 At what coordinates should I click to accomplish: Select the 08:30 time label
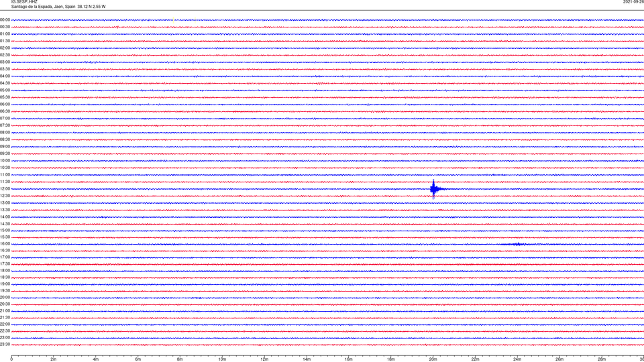(x=5, y=139)
